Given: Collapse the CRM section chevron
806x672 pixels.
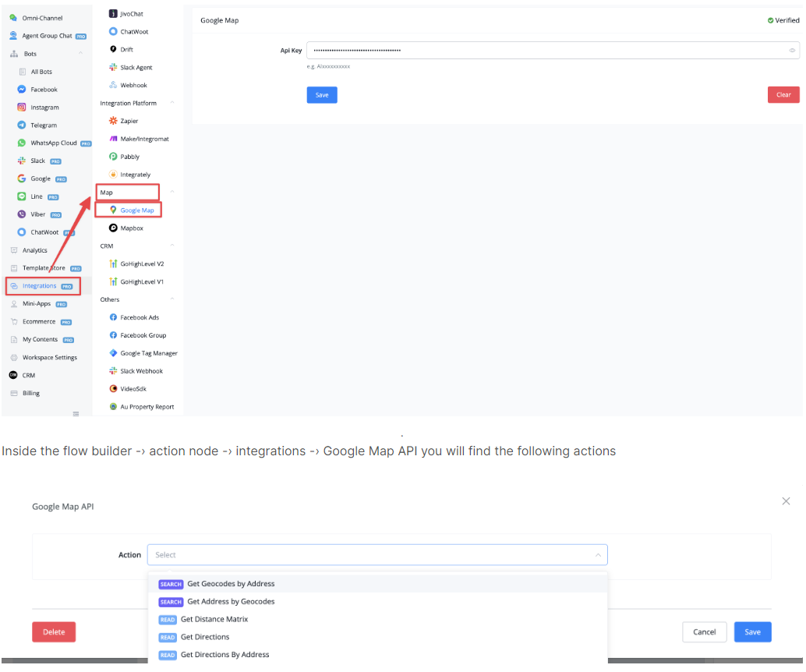Looking at the screenshot, I should pyautogui.click(x=172, y=246).
